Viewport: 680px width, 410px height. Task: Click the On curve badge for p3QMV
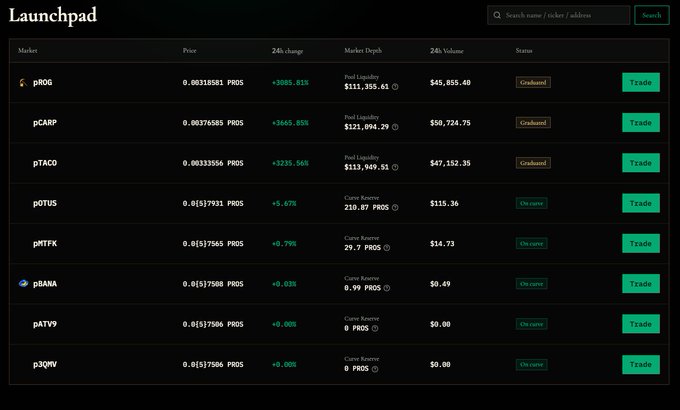click(x=532, y=364)
